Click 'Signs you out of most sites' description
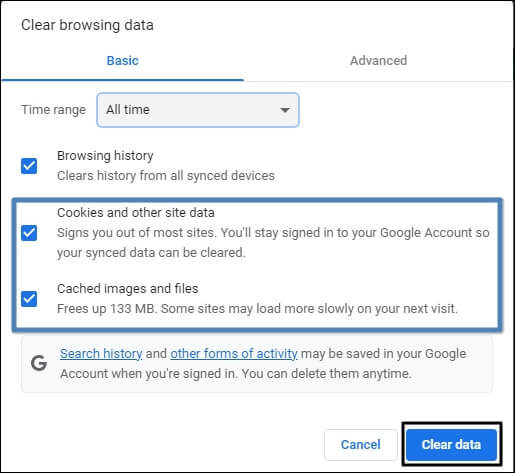This screenshot has width=515, height=473. point(273,243)
